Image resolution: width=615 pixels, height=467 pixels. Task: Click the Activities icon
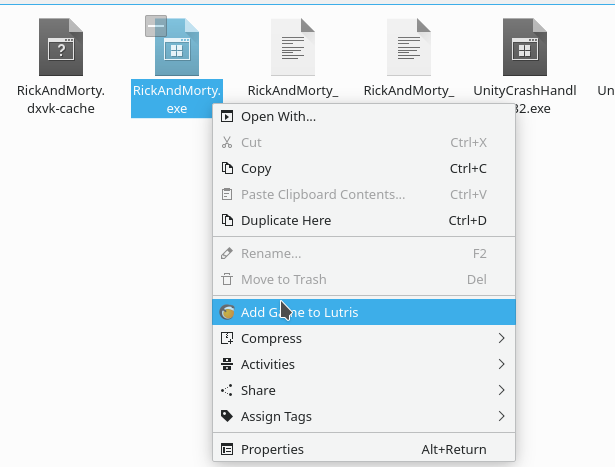coord(227,364)
